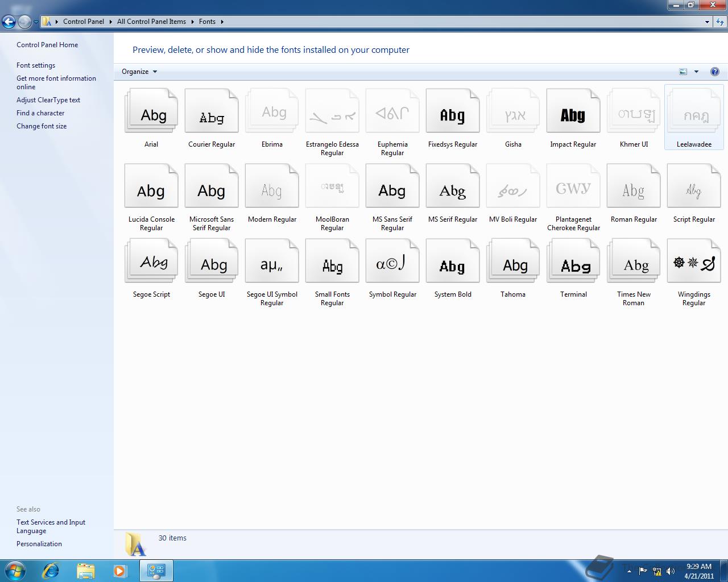Select the Small Fonts Regular font
The width and height of the screenshot is (728, 582).
332,261
